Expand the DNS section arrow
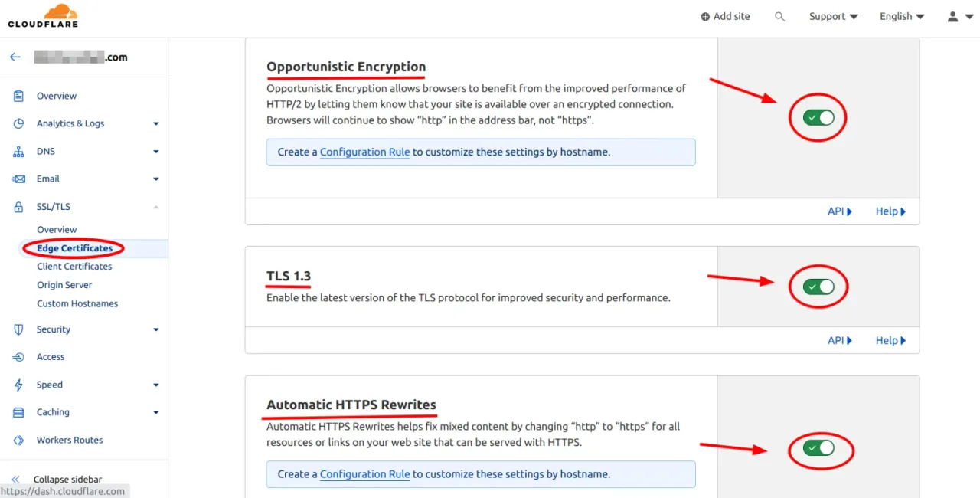This screenshot has width=980, height=498. tap(156, 152)
